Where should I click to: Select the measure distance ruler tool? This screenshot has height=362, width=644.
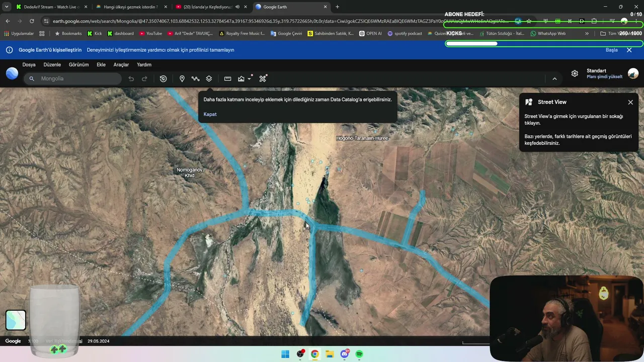click(x=227, y=79)
